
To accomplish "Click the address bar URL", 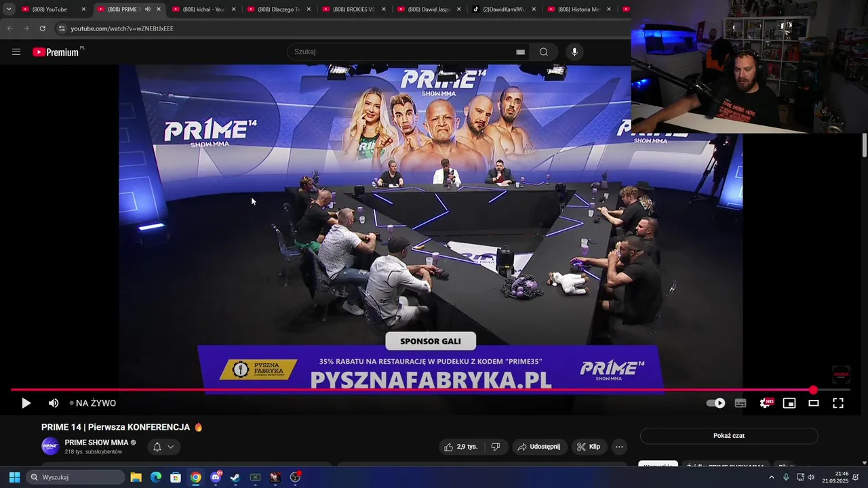I will (122, 28).
